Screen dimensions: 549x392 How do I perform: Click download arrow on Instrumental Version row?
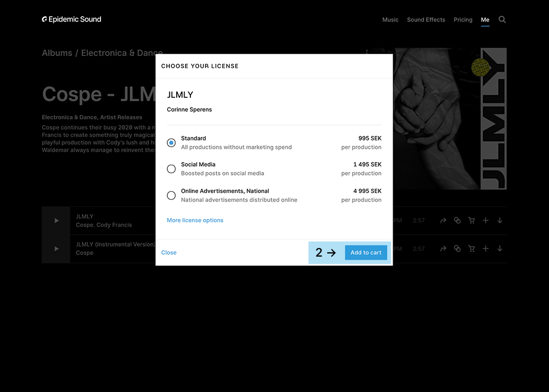[x=499, y=249]
